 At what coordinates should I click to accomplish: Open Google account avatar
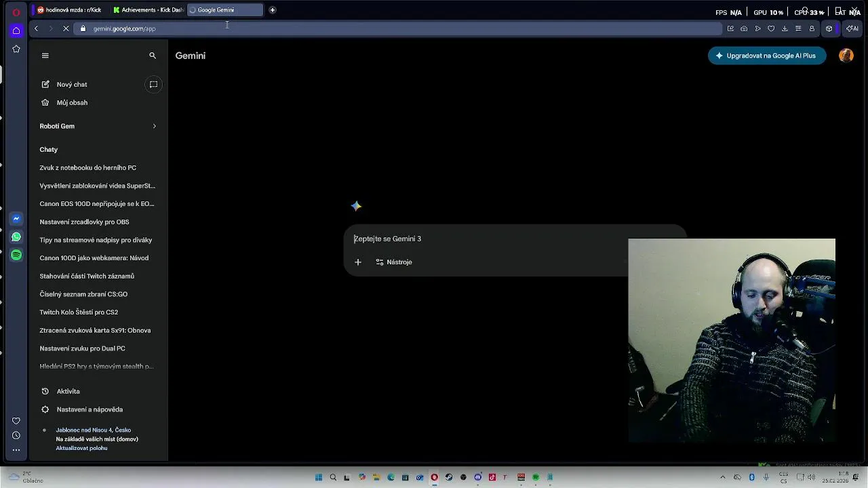(x=846, y=56)
